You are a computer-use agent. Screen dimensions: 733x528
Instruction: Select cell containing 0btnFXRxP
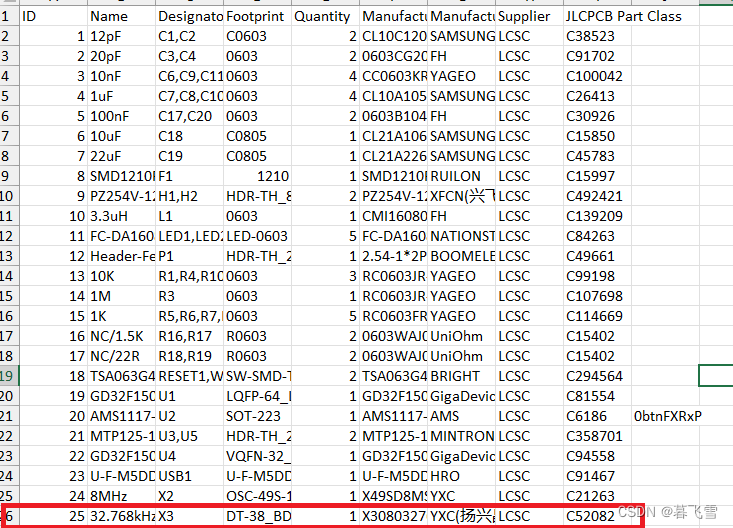667,416
